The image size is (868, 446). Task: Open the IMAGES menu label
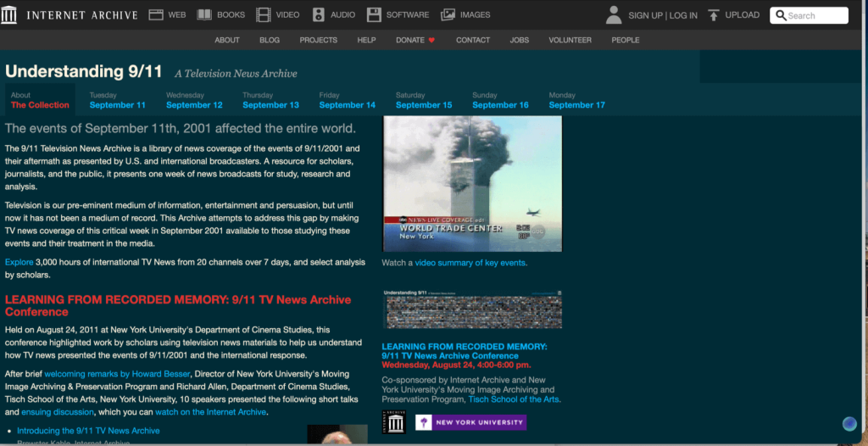pos(475,15)
